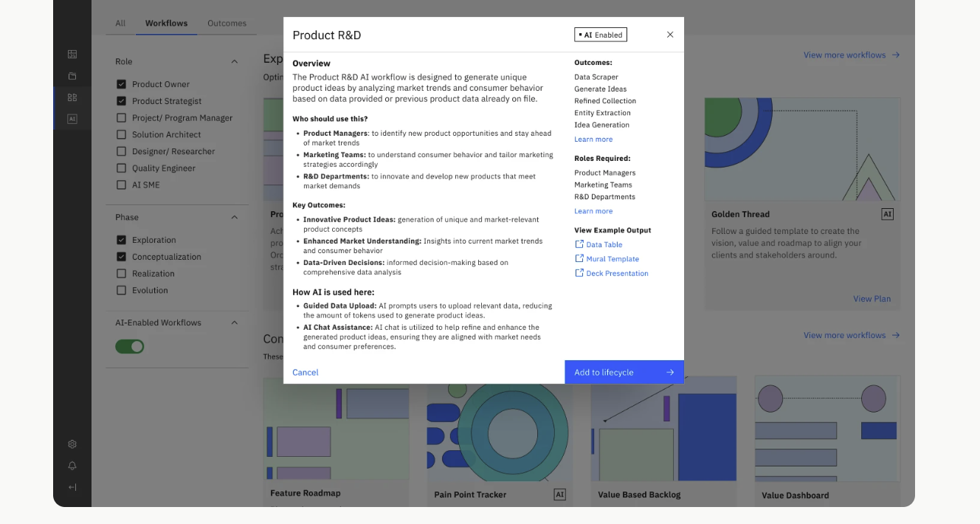
Task: Click the AI badge on the Golden Thread card
Action: [887, 213]
